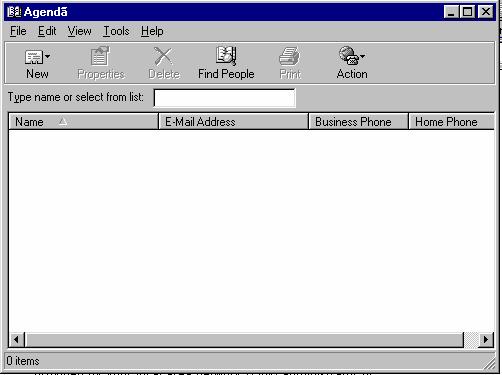Image resolution: width=502 pixels, height=375 pixels.
Task: Click the horizontal scrollbar right arrow
Action: click(x=486, y=340)
